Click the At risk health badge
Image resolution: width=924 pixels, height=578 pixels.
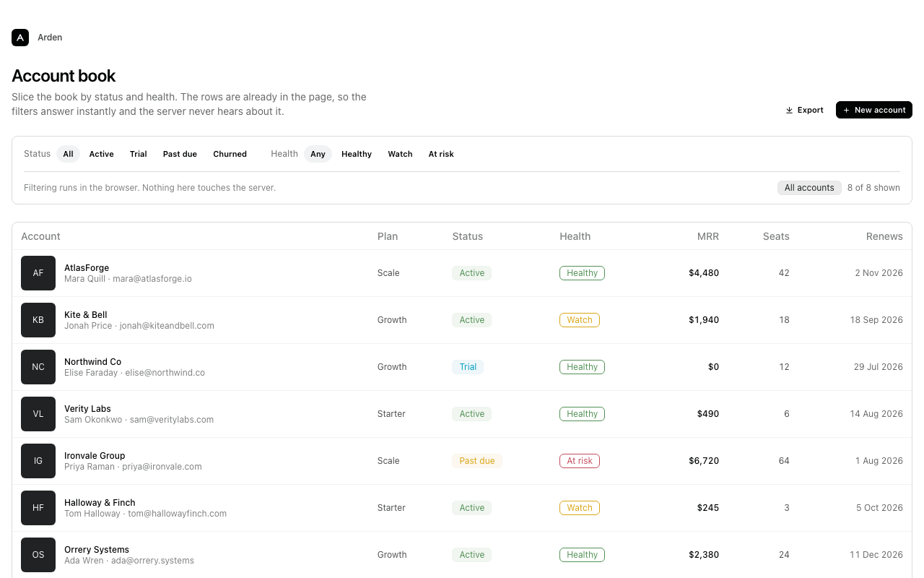tap(580, 461)
